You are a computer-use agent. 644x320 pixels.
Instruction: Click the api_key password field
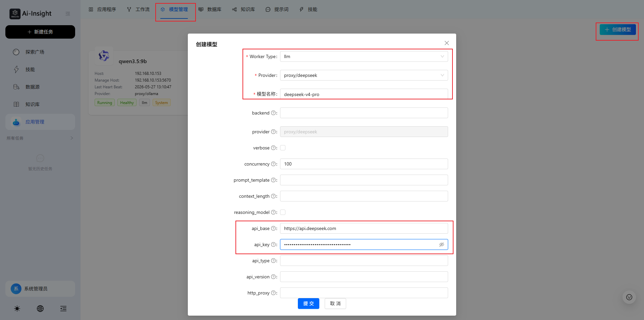[x=364, y=244]
